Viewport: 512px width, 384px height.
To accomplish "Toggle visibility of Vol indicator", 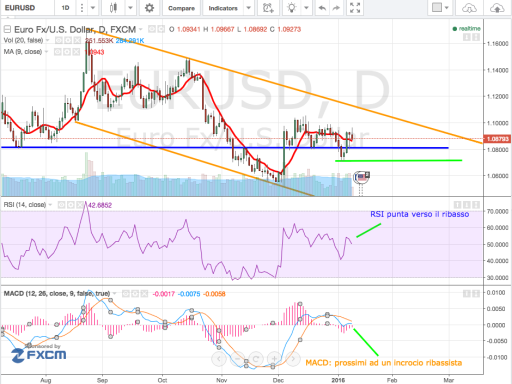I will pyautogui.click(x=59, y=40).
